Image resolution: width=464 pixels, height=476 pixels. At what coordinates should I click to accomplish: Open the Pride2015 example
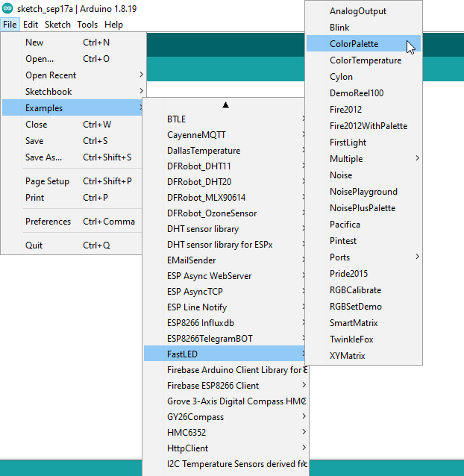point(363,274)
